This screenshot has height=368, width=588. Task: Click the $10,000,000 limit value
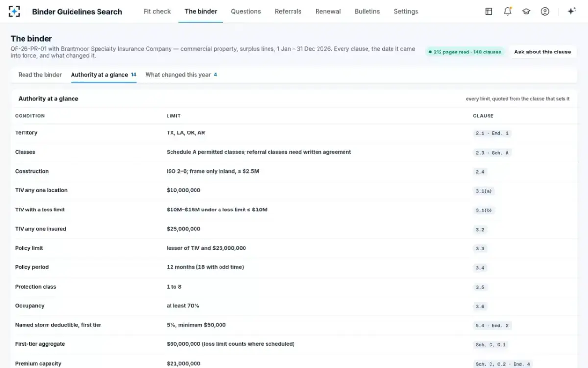point(183,190)
